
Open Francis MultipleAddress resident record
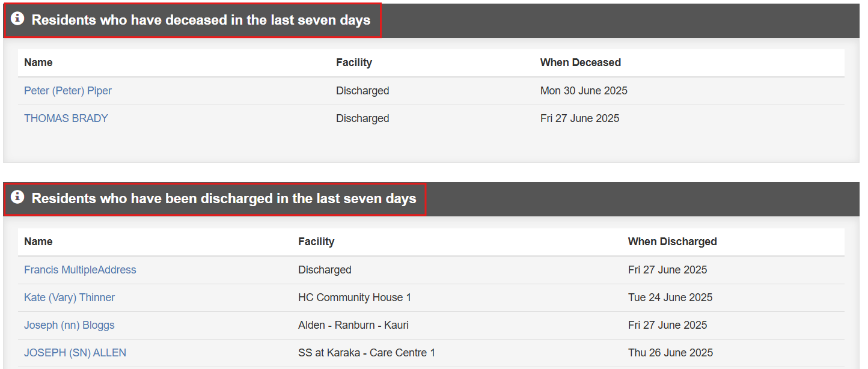(80, 270)
